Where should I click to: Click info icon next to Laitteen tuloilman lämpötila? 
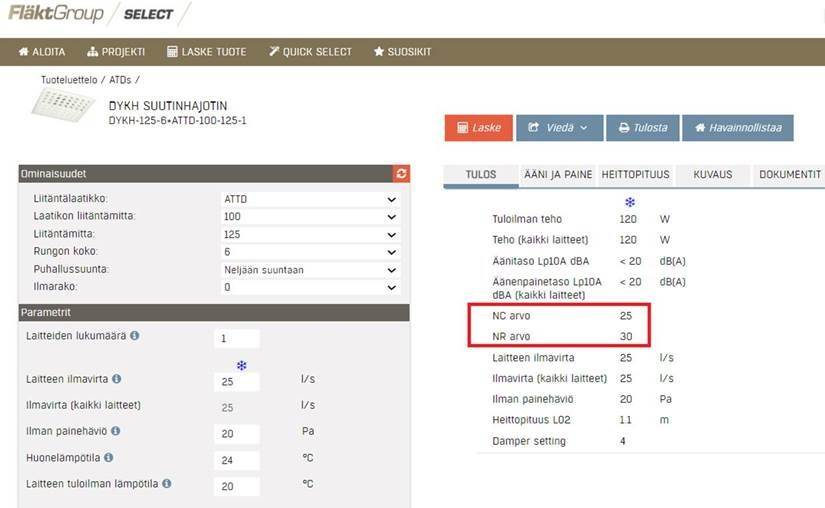pos(166,483)
